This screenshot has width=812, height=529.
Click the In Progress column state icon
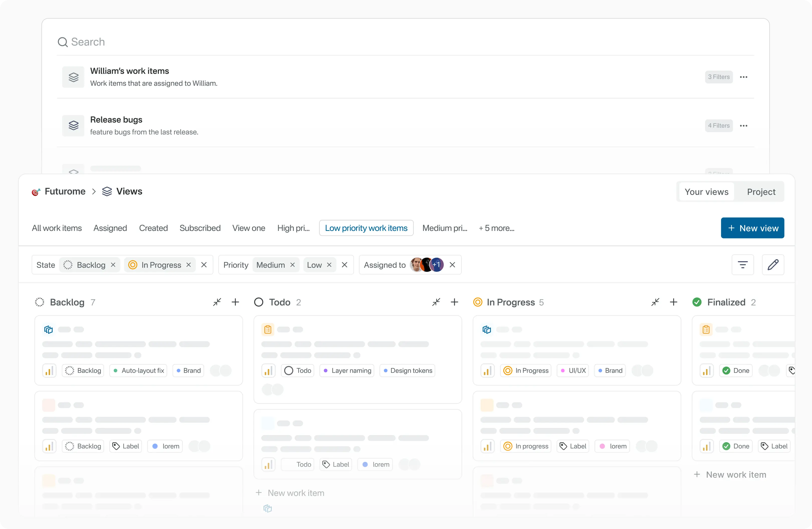pyautogui.click(x=478, y=302)
